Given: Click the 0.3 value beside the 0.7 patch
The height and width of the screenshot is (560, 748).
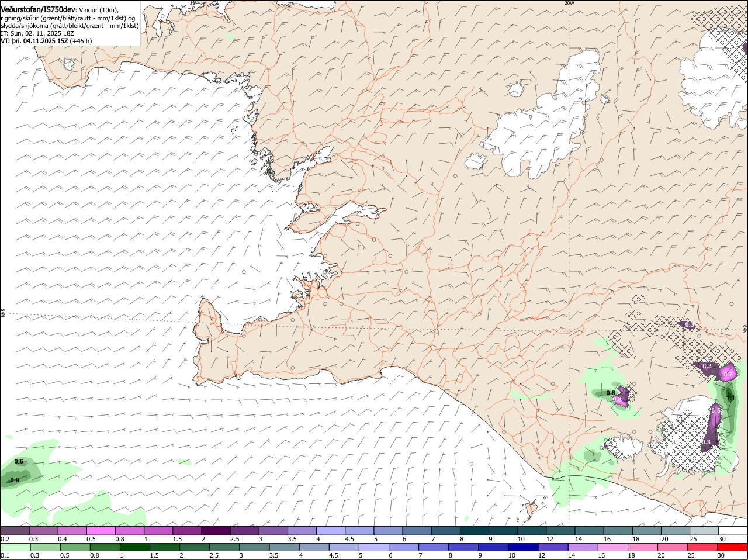Looking at the screenshot, I should pyautogui.click(x=707, y=366).
